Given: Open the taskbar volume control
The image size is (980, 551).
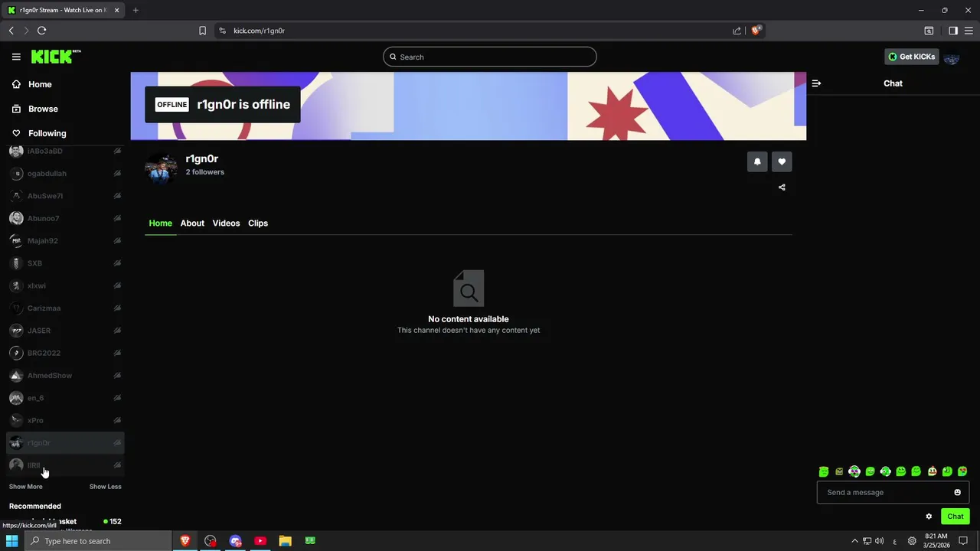Looking at the screenshot, I should 879,541.
